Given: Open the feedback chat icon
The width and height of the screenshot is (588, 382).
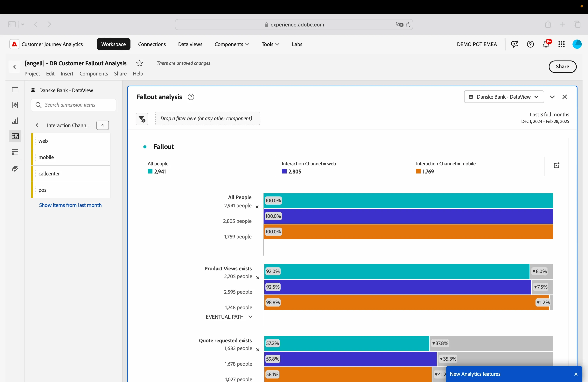Looking at the screenshot, I should click(515, 44).
